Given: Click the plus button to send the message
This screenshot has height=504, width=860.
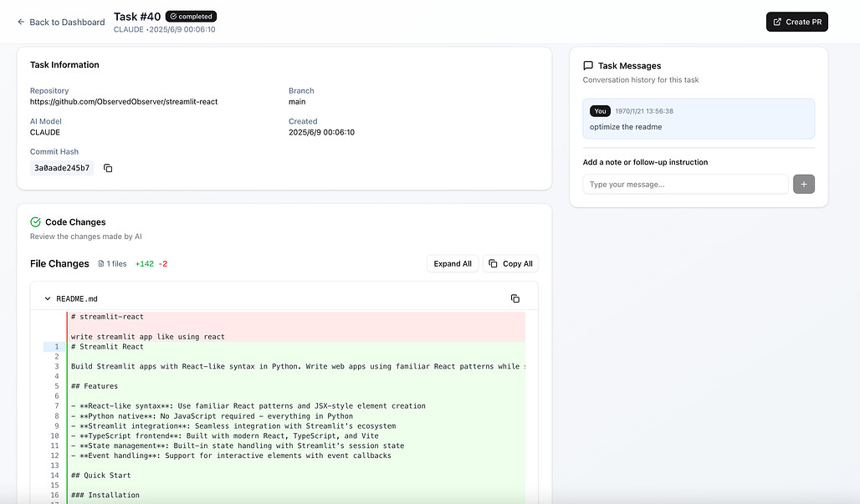Looking at the screenshot, I should (x=803, y=184).
